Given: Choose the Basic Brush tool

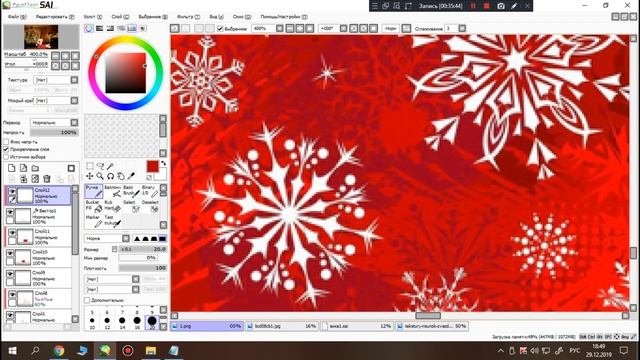Looking at the screenshot, I should click(x=131, y=191).
